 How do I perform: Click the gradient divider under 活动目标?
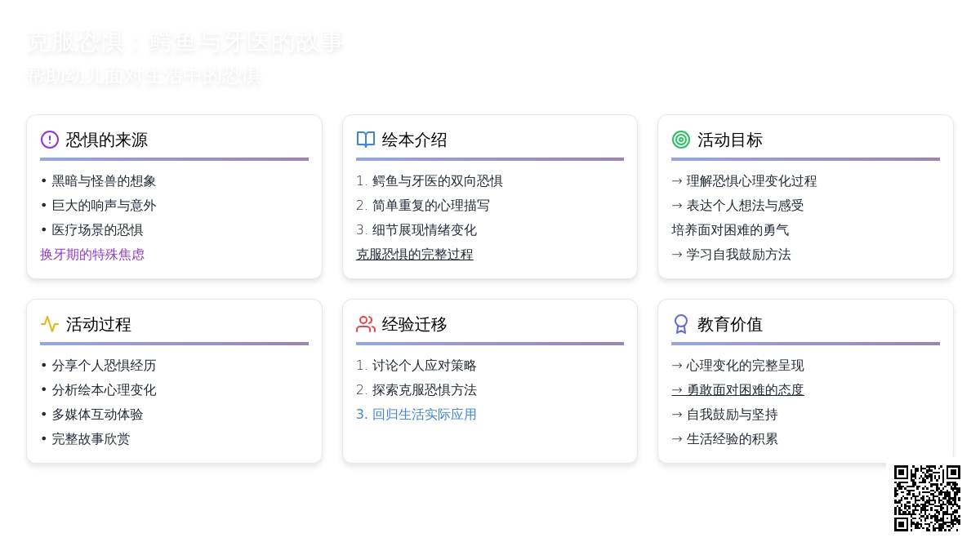pyautogui.click(x=805, y=158)
